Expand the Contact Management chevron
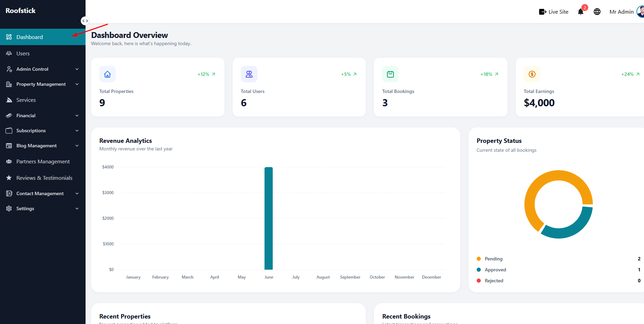644x324 pixels. tap(77, 193)
